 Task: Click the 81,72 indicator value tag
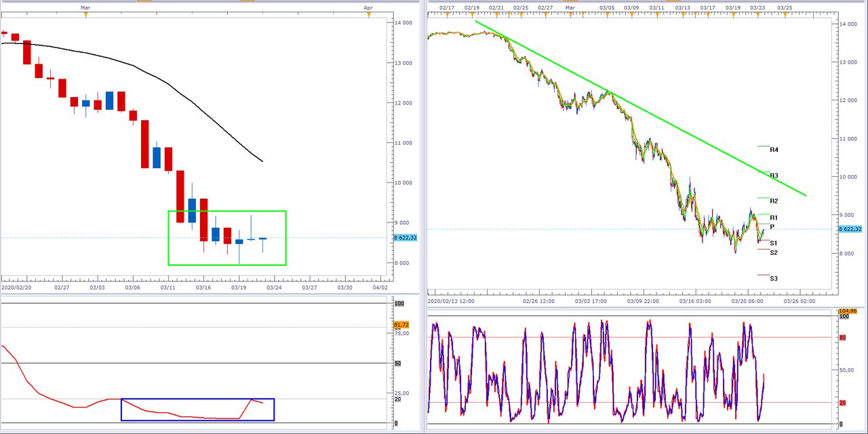tap(401, 325)
